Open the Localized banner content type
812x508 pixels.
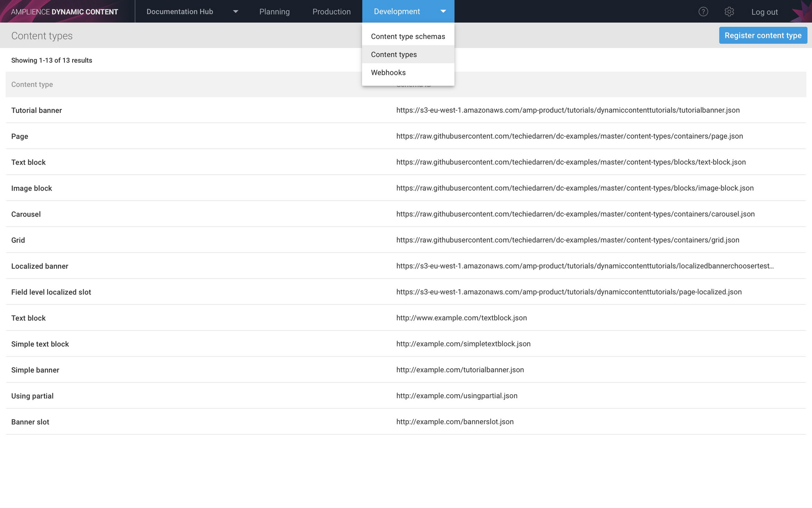39,266
